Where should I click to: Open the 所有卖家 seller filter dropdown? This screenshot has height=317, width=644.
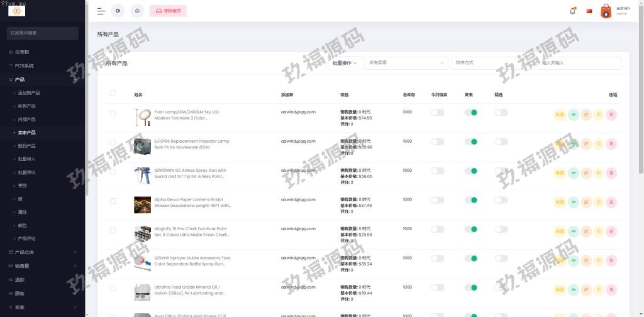406,63
